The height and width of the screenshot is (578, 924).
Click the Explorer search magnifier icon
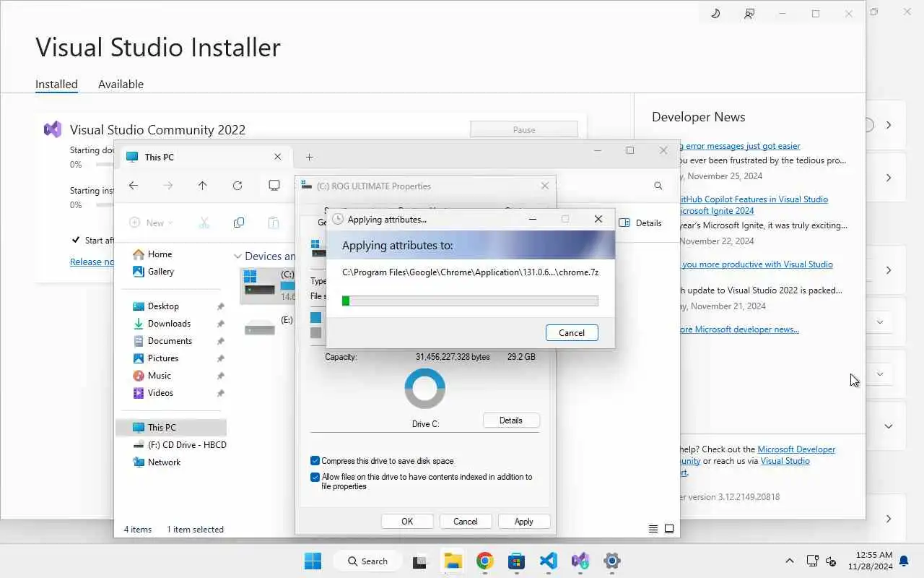point(658,186)
